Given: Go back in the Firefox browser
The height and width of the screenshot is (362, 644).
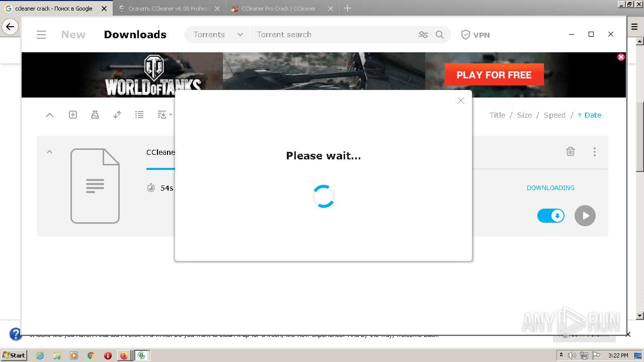Looking at the screenshot, I should click(10, 27).
